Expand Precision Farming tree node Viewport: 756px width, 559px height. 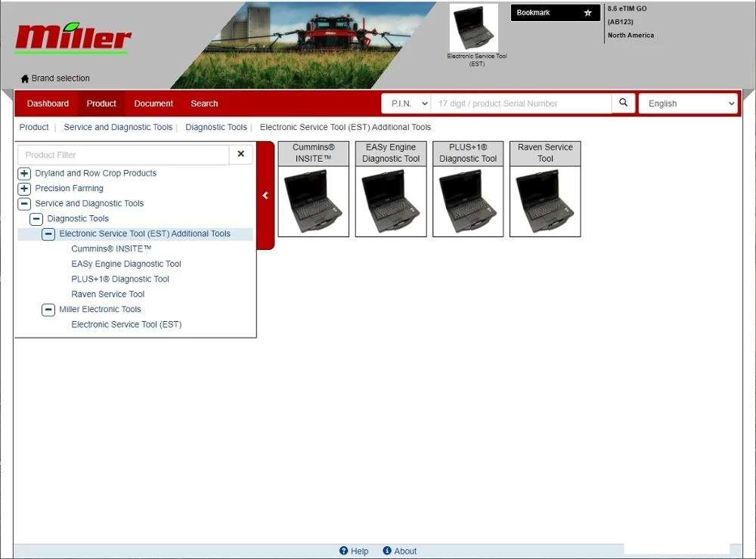pyautogui.click(x=24, y=188)
